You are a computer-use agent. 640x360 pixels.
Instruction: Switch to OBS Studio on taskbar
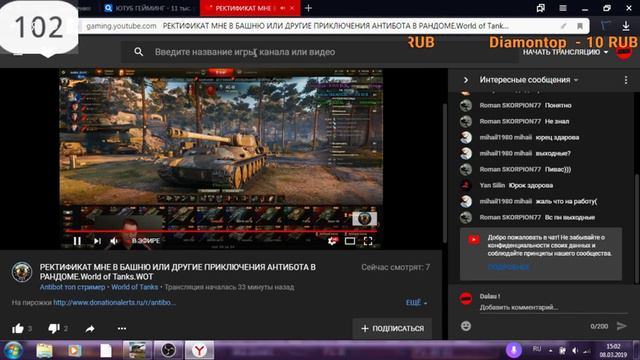tap(168, 351)
